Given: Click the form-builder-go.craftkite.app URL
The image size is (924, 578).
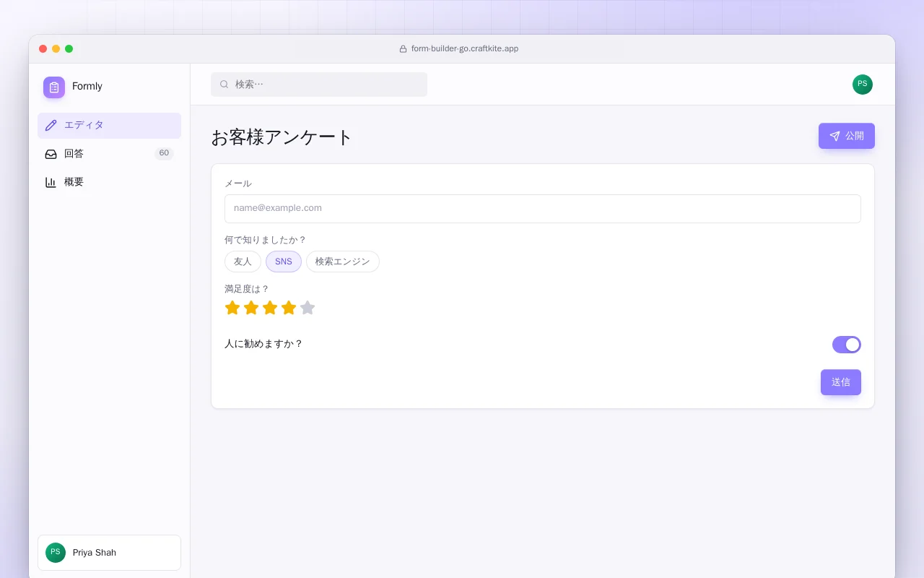Looking at the screenshot, I should click(465, 49).
